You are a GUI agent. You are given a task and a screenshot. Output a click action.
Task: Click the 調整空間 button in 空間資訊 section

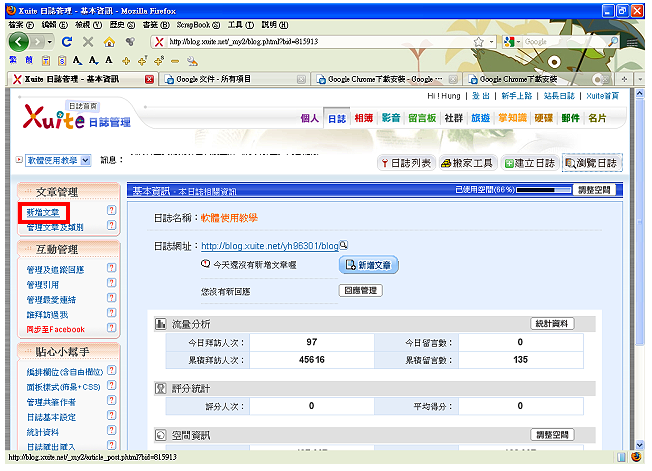click(x=552, y=435)
